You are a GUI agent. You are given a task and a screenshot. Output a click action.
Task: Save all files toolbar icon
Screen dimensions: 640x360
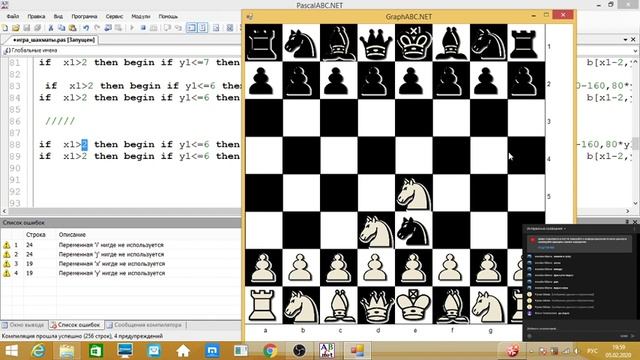(x=37, y=28)
